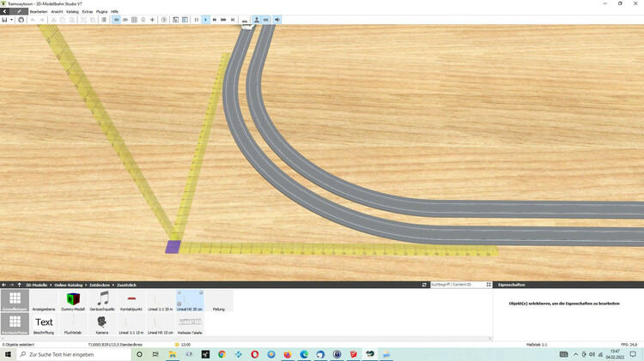Select the Fluchtstab catalog item

(x=73, y=324)
